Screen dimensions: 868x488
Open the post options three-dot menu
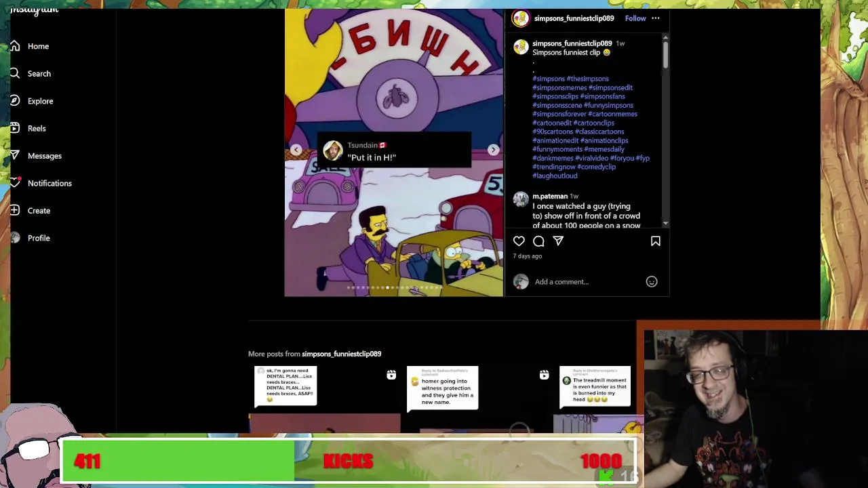click(x=655, y=18)
